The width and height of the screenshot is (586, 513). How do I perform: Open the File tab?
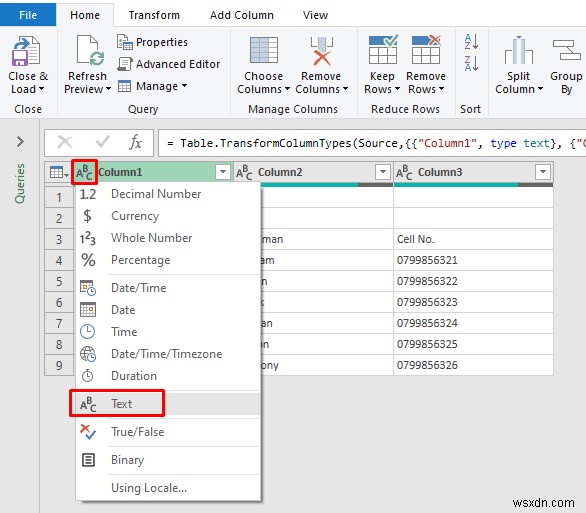coord(28,15)
